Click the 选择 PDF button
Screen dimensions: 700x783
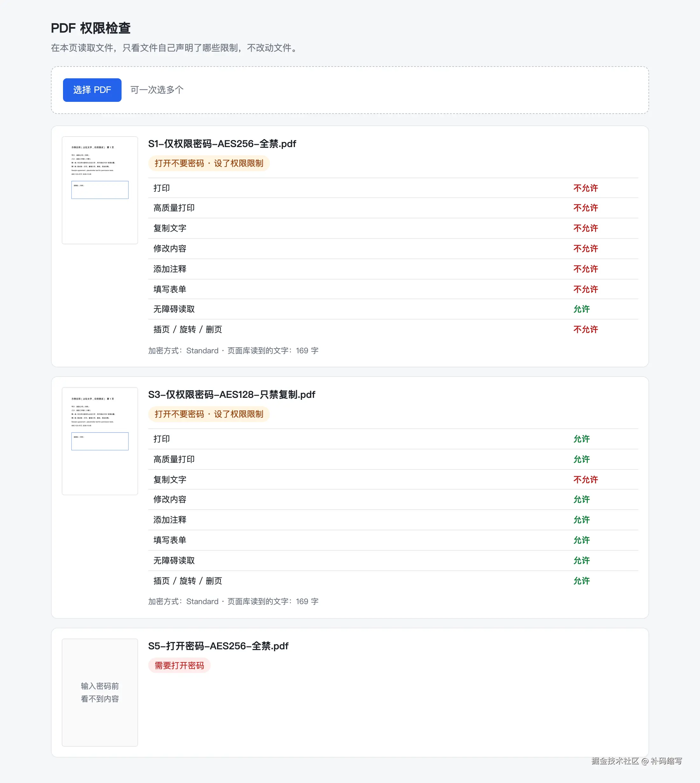pyautogui.click(x=92, y=90)
